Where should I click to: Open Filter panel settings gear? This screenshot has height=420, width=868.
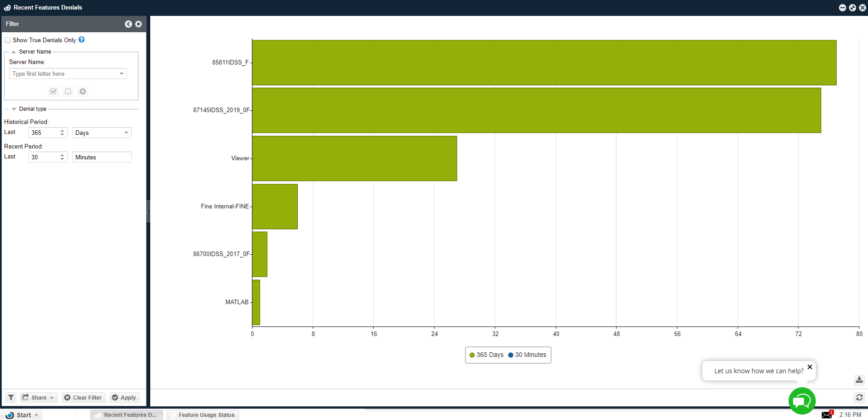coord(138,24)
